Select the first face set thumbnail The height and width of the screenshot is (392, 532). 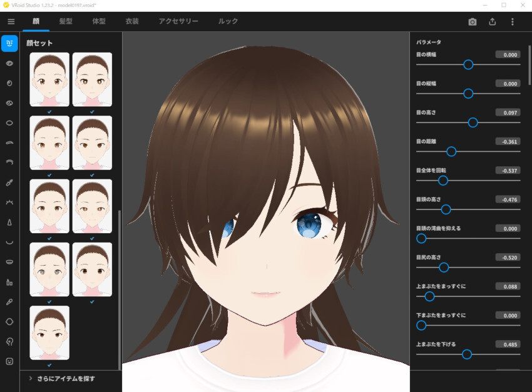49,79
